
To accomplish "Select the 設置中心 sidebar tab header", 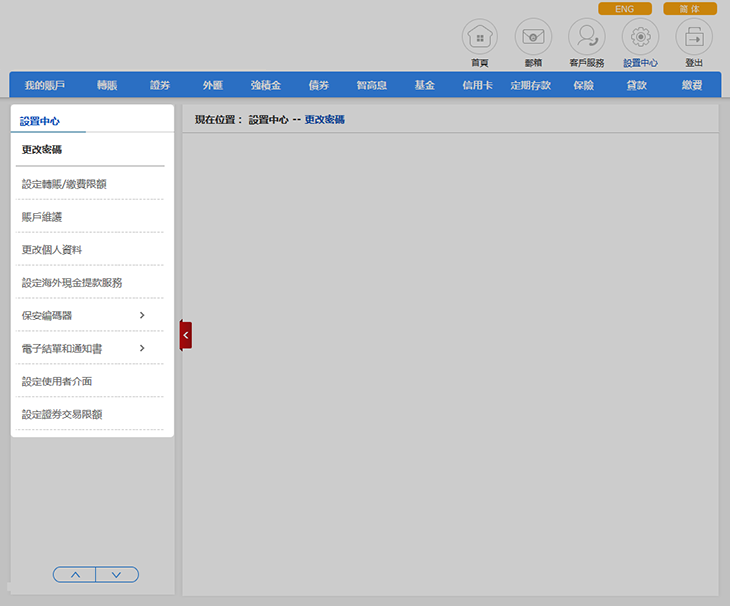I will point(41,121).
